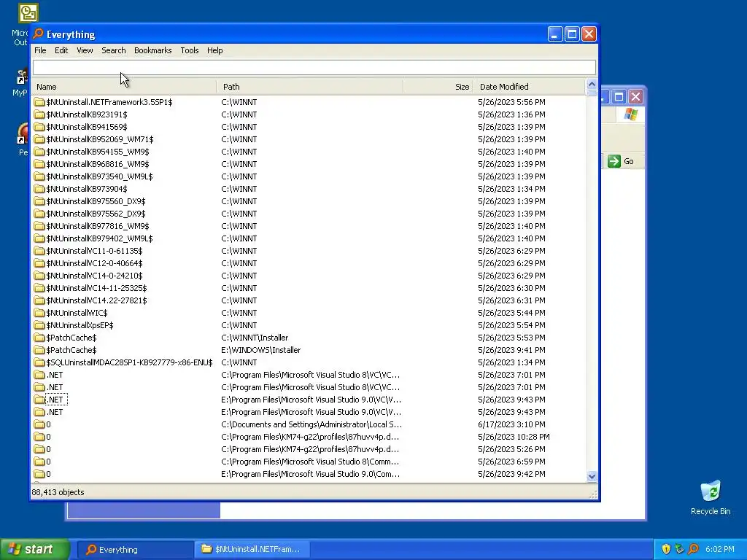
Task: Select folder icon of $NtUninstallWIC$
Action: (x=39, y=312)
